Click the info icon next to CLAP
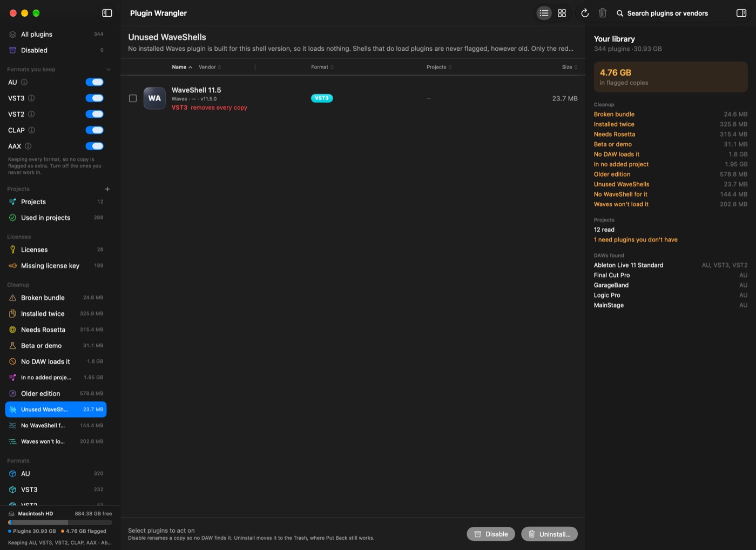The image size is (756, 550). click(x=31, y=130)
